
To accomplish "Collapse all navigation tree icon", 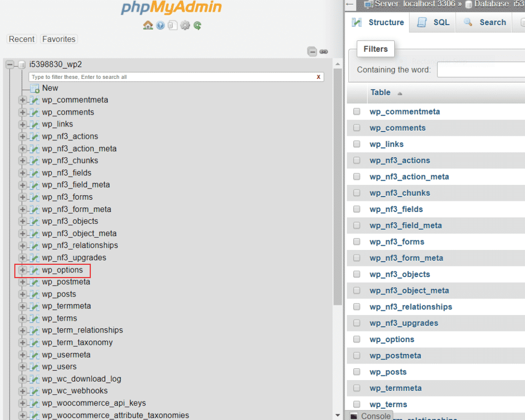I will pyautogui.click(x=312, y=52).
